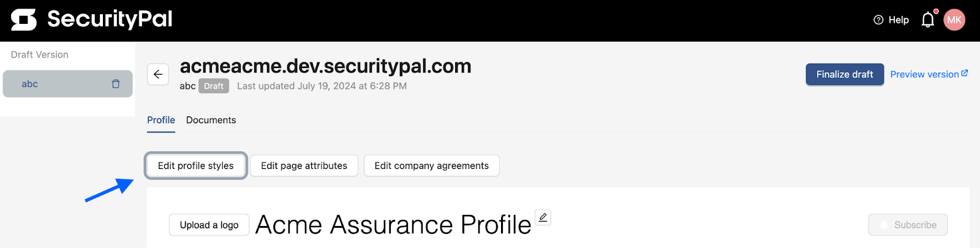Click the SecurityPal logo icon
The image size is (980, 248).
click(24, 20)
